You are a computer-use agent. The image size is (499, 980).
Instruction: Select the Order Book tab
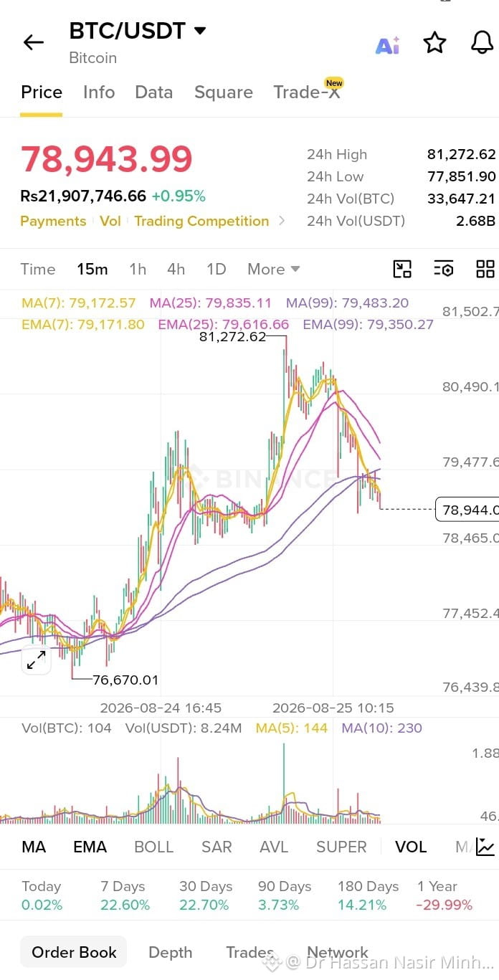tap(74, 952)
